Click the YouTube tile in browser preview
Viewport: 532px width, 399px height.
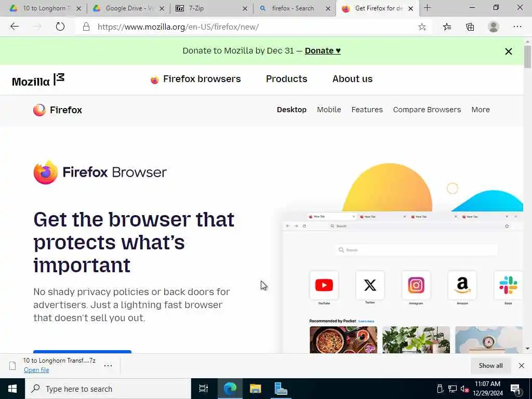click(x=324, y=285)
